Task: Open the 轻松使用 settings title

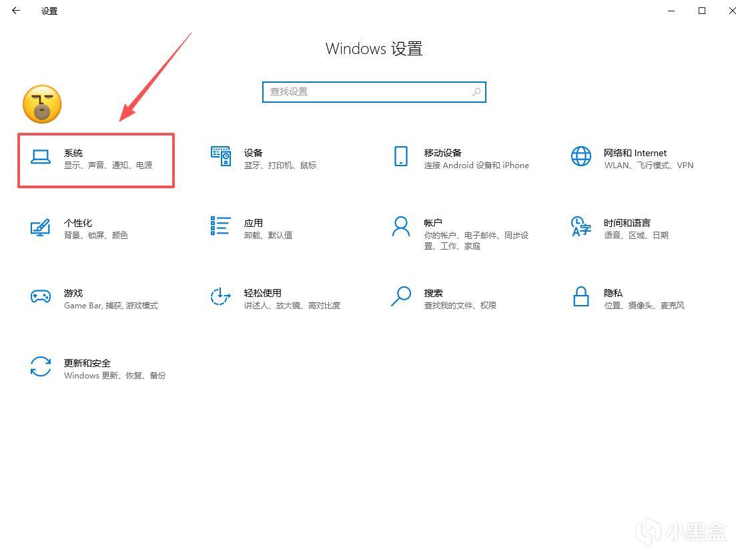Action: (262, 293)
